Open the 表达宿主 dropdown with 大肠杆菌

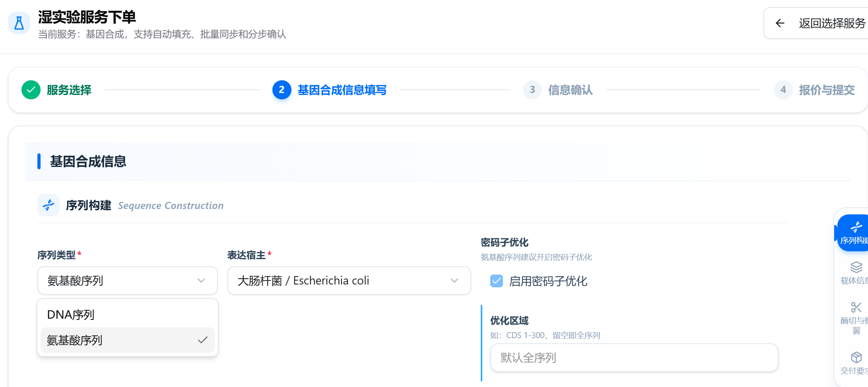tap(349, 281)
